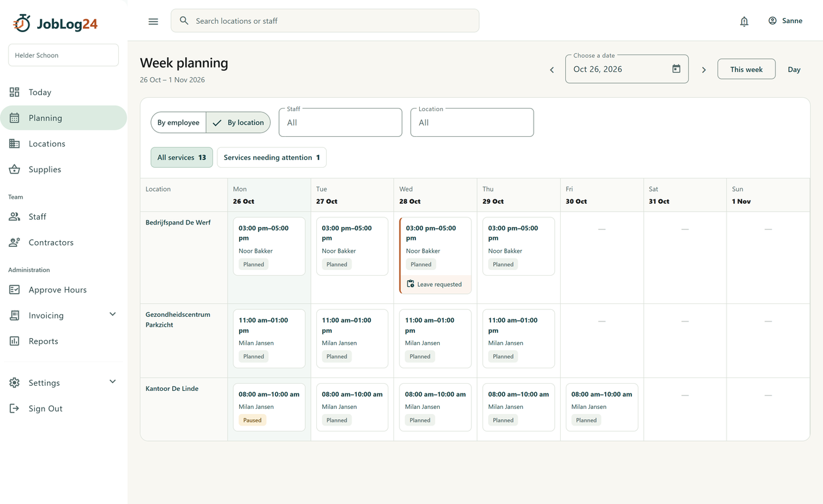Expand the Invoicing submenu chevron
823x504 pixels.
click(113, 314)
